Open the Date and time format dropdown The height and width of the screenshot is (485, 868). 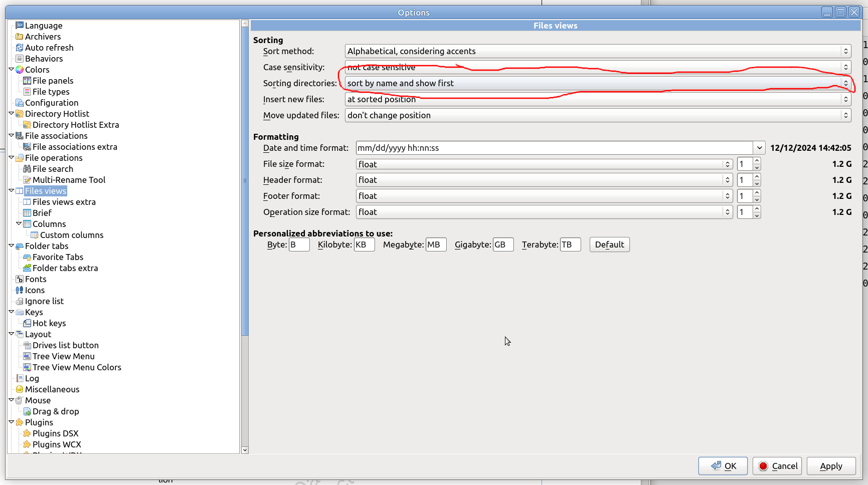(759, 148)
